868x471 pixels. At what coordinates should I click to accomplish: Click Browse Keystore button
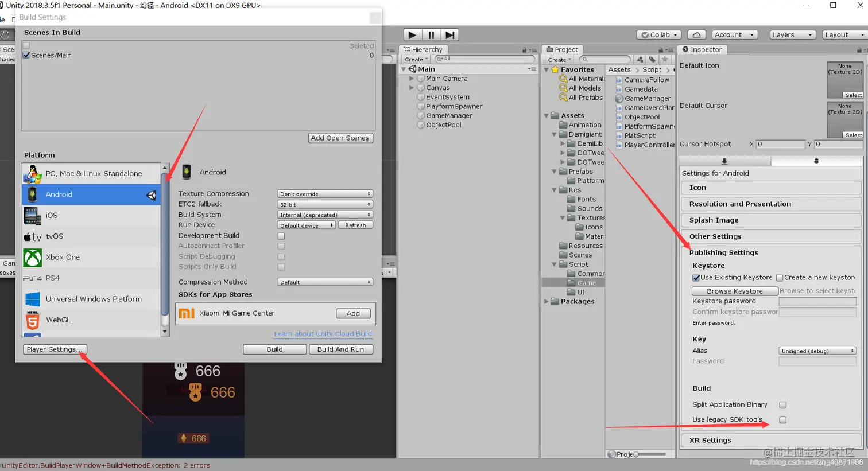[735, 291]
